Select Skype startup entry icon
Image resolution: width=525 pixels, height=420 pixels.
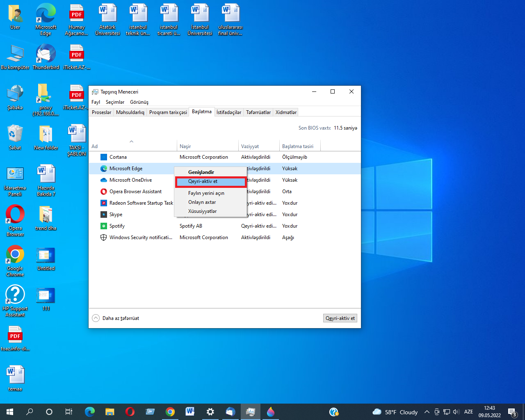pyautogui.click(x=104, y=215)
